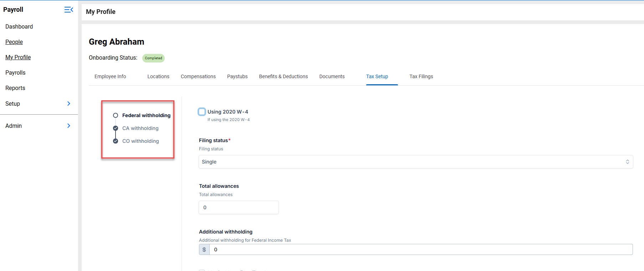Click the Federal withholding step circle icon

click(x=116, y=115)
